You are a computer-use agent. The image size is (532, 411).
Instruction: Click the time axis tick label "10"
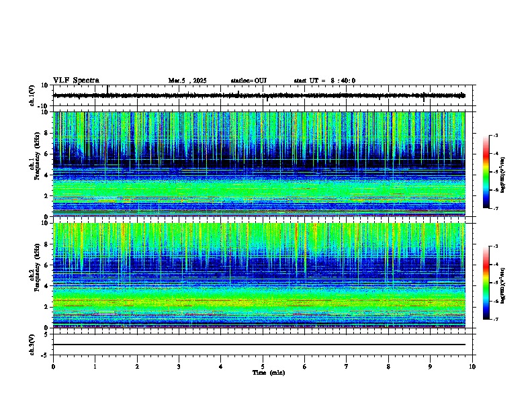(x=472, y=367)
